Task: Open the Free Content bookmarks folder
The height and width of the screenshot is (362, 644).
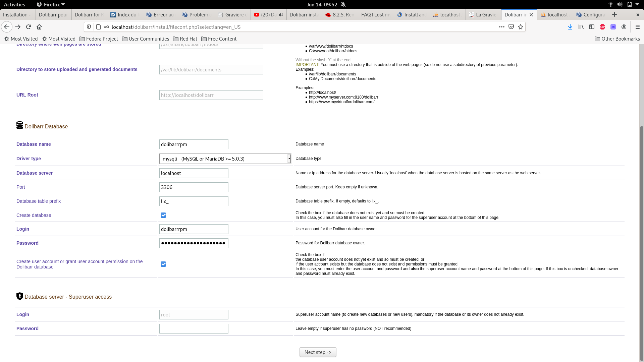Action: [x=219, y=39]
